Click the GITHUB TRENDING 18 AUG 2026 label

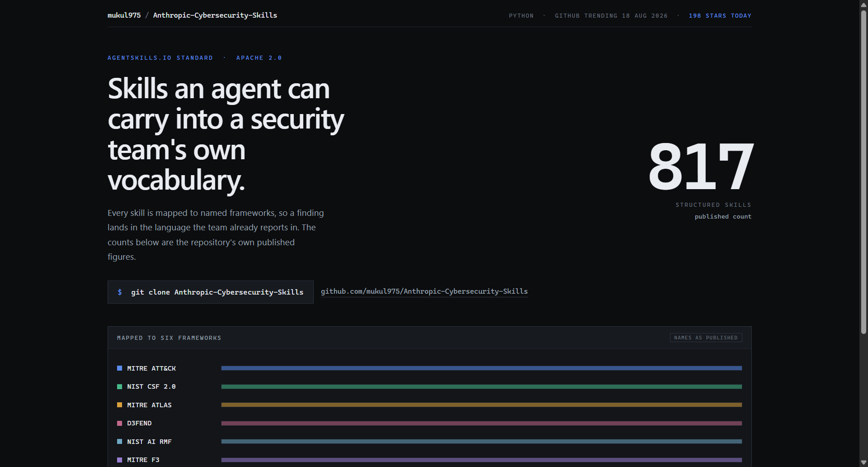(x=611, y=16)
